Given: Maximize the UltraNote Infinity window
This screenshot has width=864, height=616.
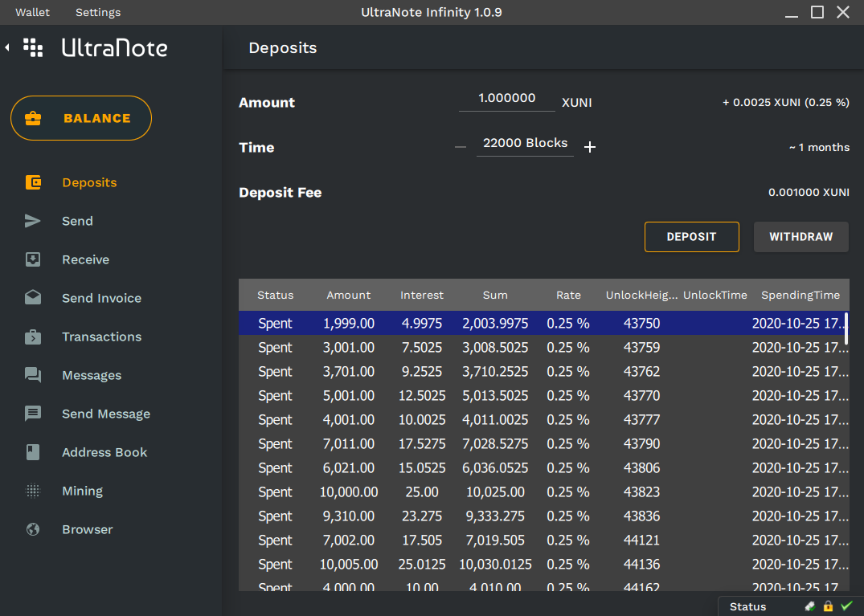Looking at the screenshot, I should (x=817, y=12).
